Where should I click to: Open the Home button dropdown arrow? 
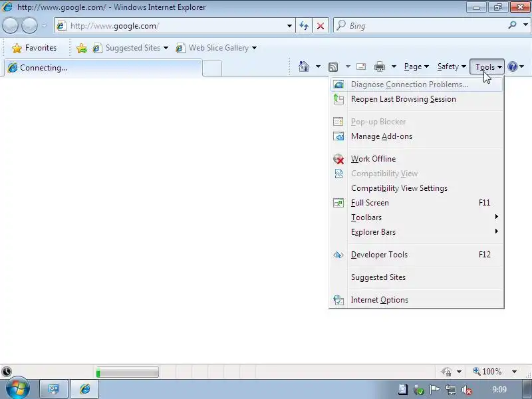click(318, 66)
